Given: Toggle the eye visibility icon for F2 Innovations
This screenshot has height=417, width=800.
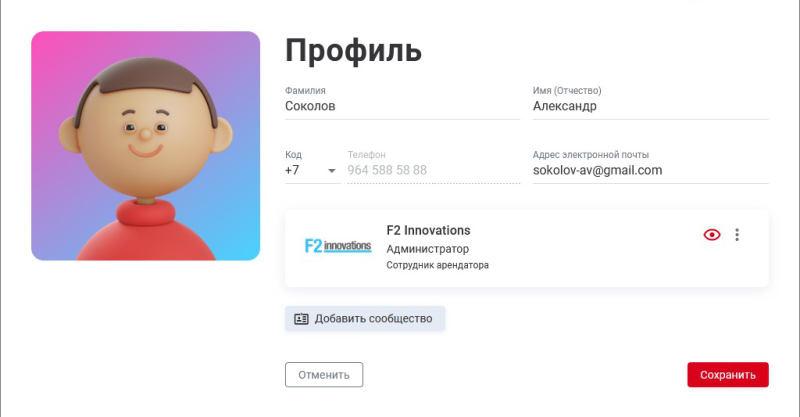Looking at the screenshot, I should (712, 235).
